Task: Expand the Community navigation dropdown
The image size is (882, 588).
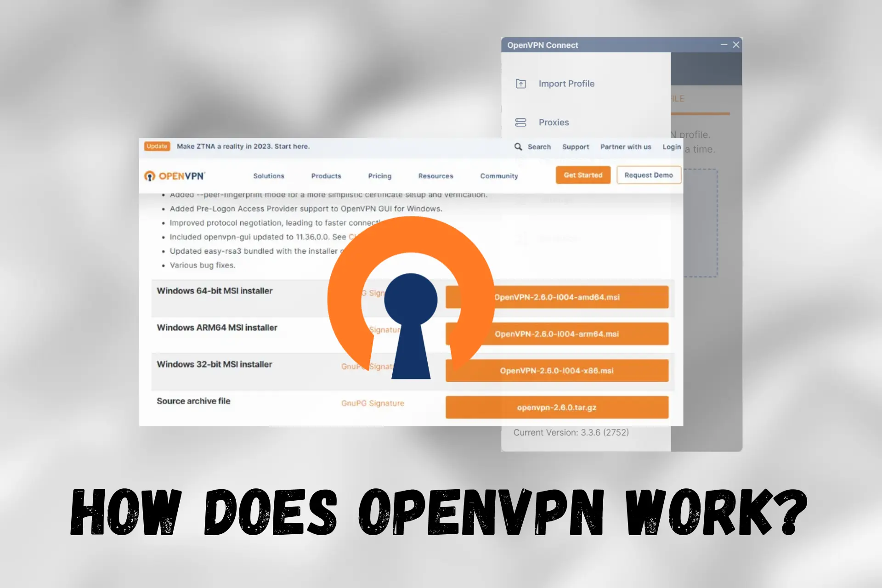Action: point(498,175)
